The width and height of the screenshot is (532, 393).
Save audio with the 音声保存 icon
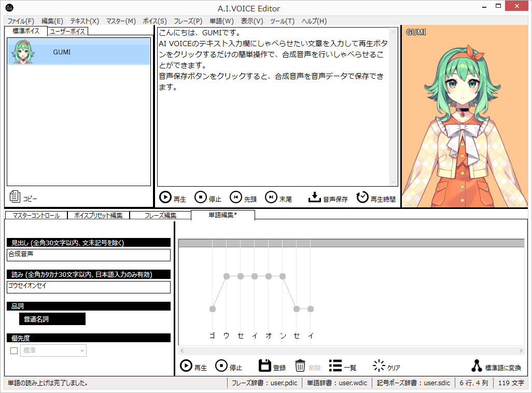coord(315,198)
